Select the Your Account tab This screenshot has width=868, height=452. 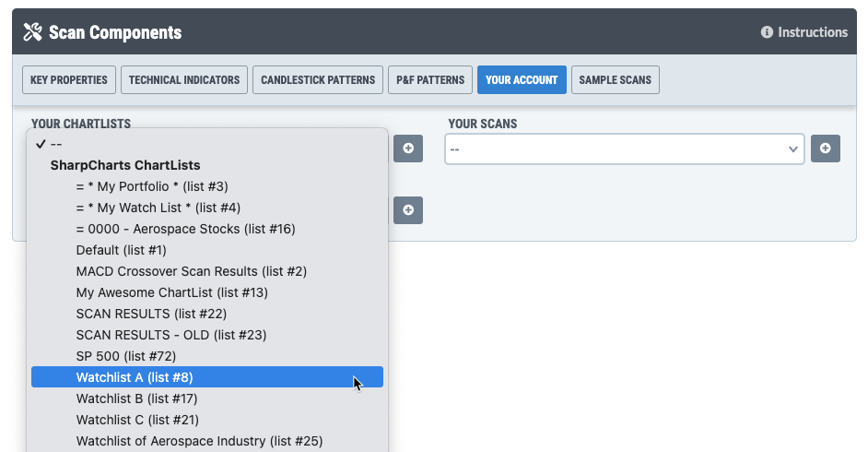point(522,80)
